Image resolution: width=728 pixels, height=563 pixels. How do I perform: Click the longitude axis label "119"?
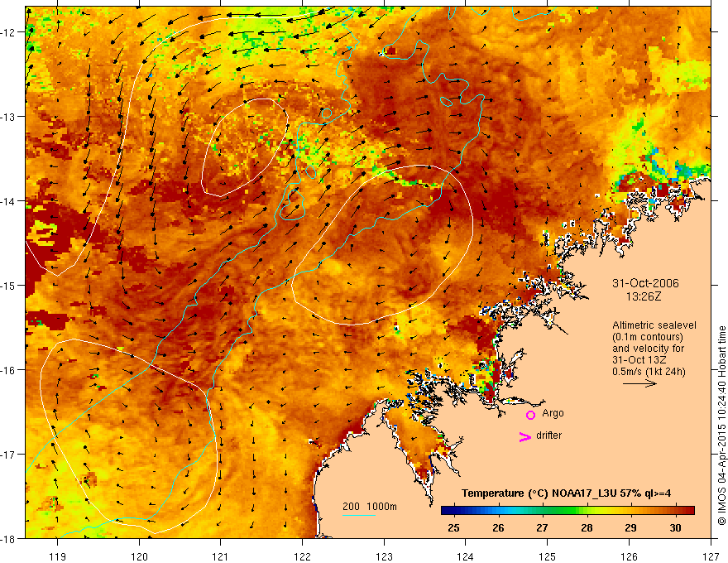[x=58, y=556]
